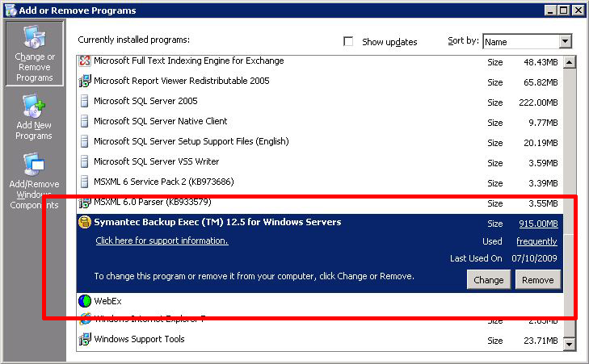Click Microsoft Full Text Indexing Engine icon
This screenshot has height=364, width=589.
tap(85, 61)
